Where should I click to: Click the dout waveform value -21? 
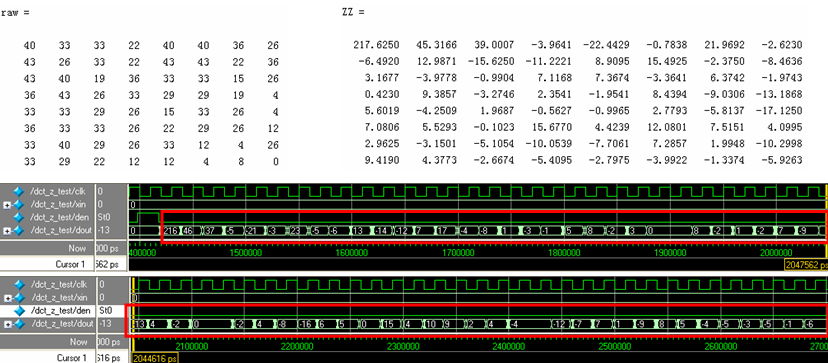[252, 230]
